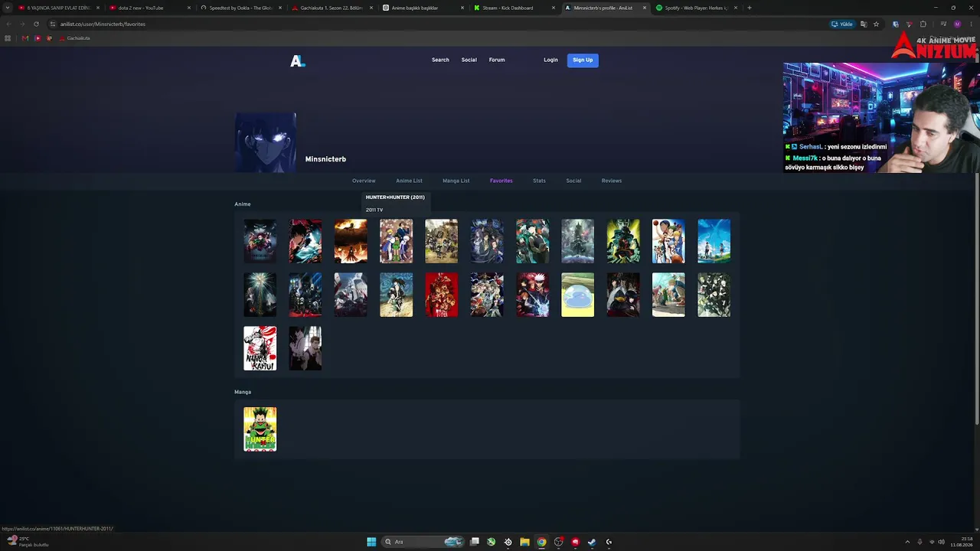Click the Minsnicterb username text
This screenshot has width=980, height=551.
(x=325, y=159)
